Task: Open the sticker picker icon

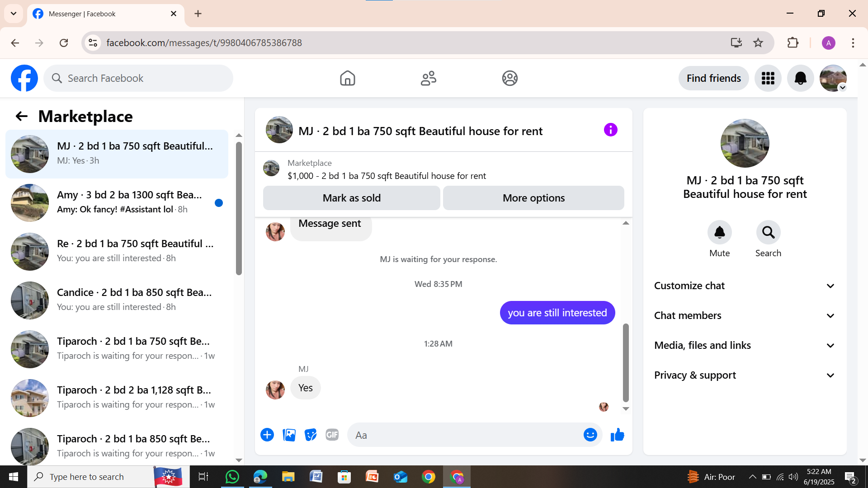Action: point(311,435)
